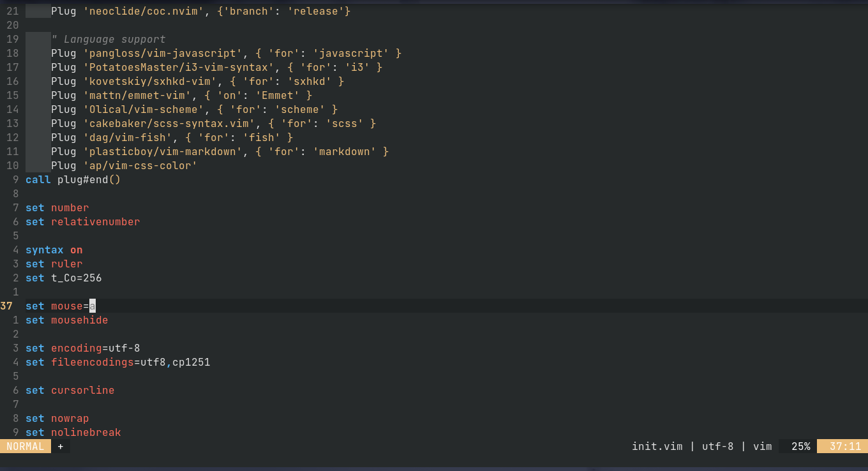
Task: Click the 'set fileencodings=utf8,cp1251' line
Action: coord(117,363)
